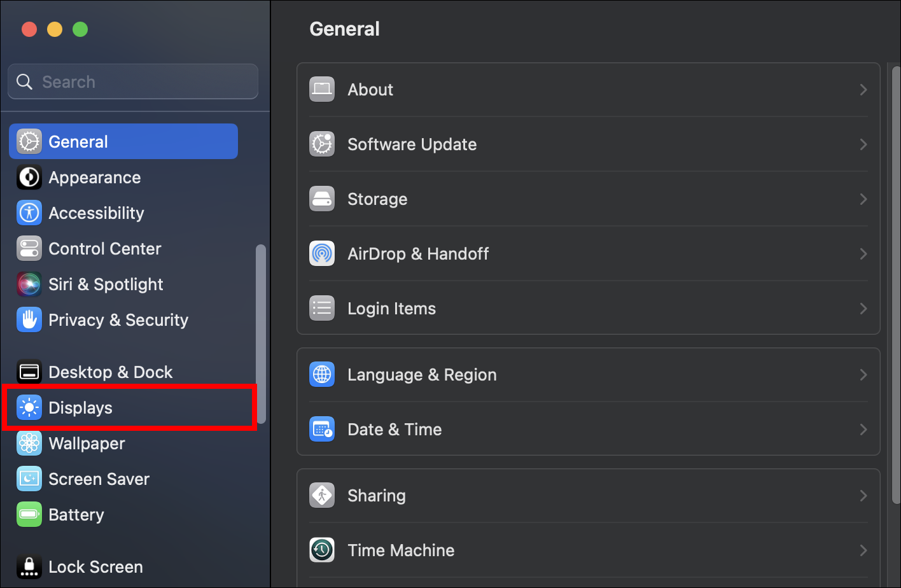The height and width of the screenshot is (588, 901).
Task: Click the Battery icon in sidebar
Action: click(x=29, y=515)
